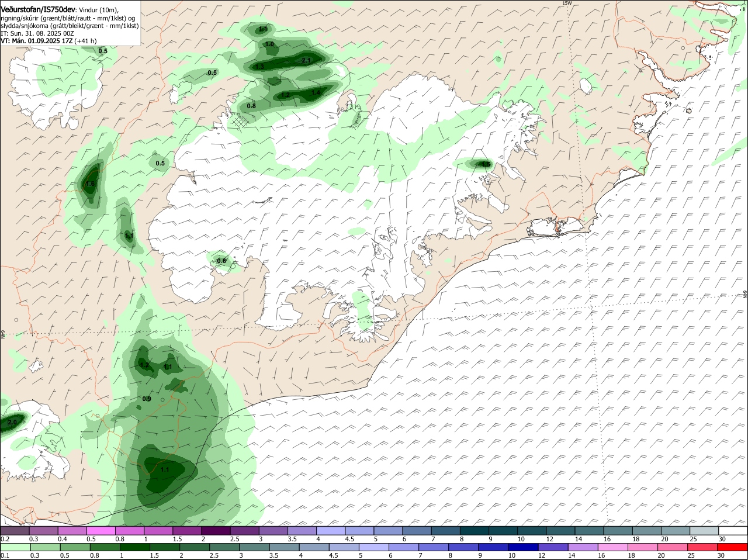This screenshot has height=560, width=748.
Task: Click the 1.3 precipitation value on map
Action: coord(260,67)
